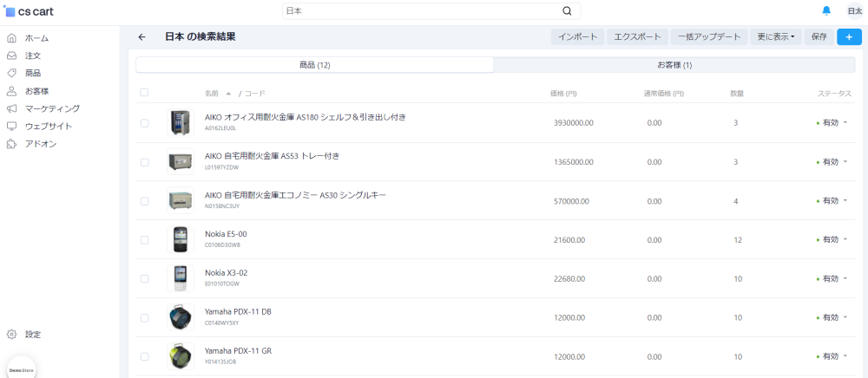
Task: Open 注文 in the sidebar
Action: point(33,55)
